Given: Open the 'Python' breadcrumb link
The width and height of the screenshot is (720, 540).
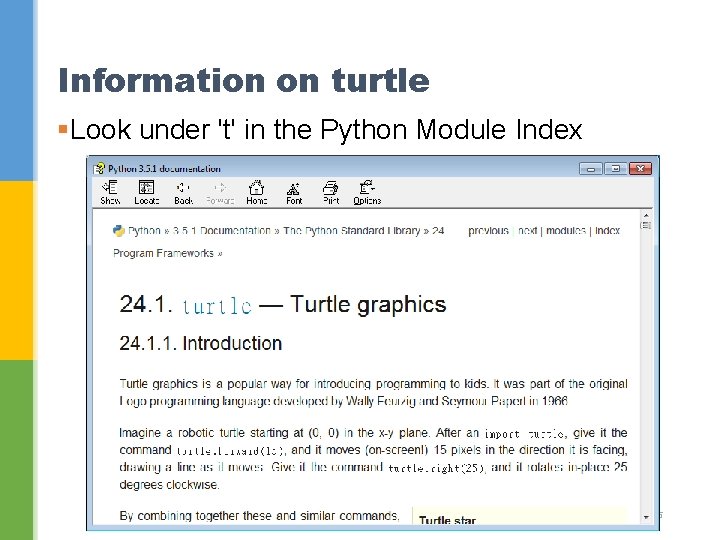Looking at the screenshot, I should [x=144, y=231].
